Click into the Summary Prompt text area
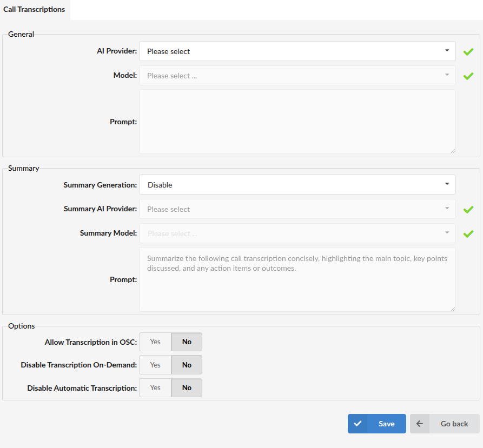The image size is (483, 448). click(297, 279)
